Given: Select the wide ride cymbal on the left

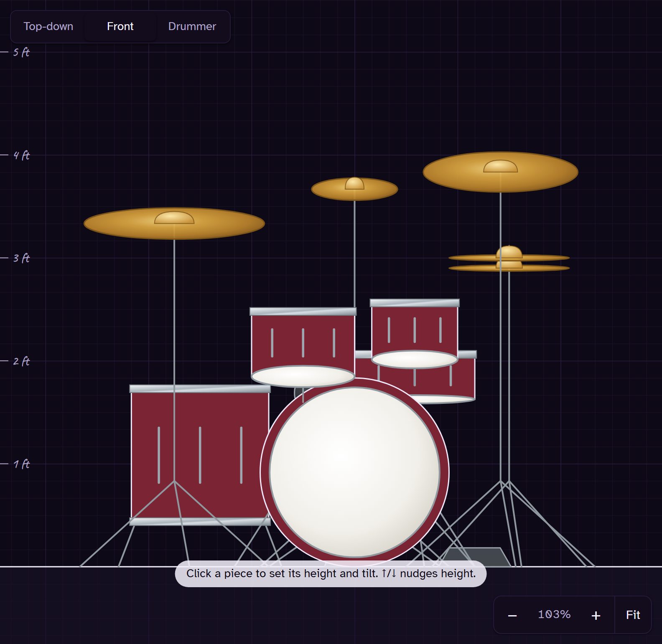Looking at the screenshot, I should pyautogui.click(x=174, y=223).
